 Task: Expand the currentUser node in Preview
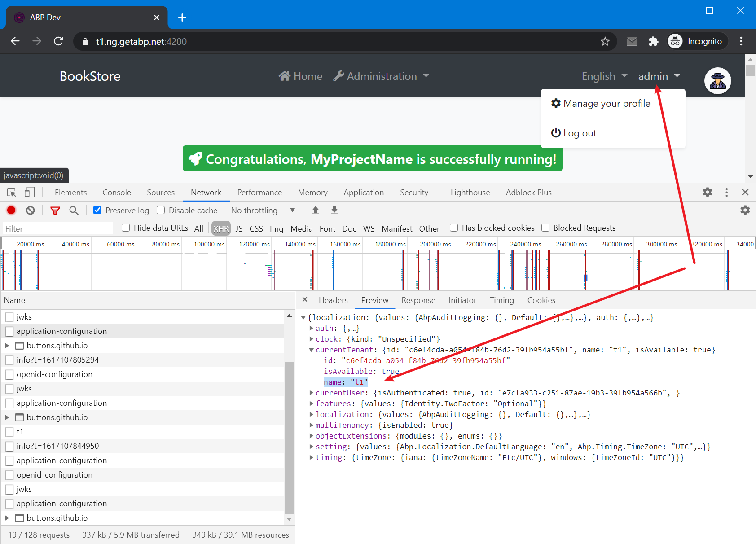[x=311, y=393]
